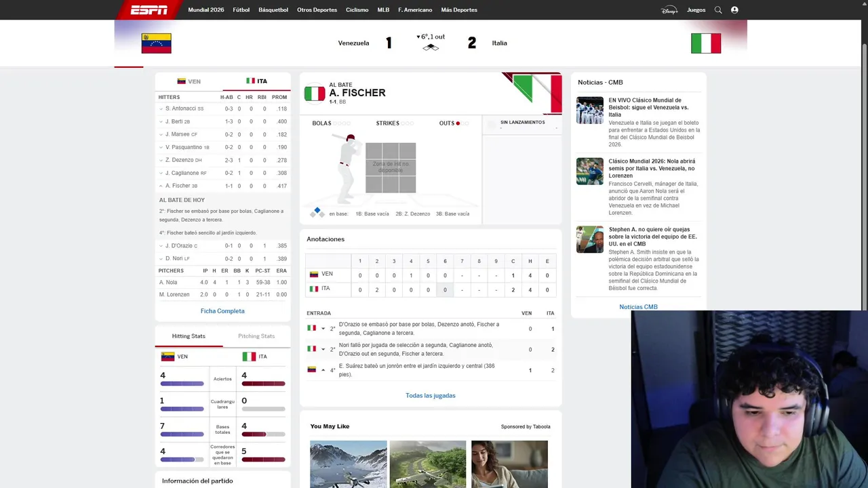The height and width of the screenshot is (488, 868).
Task: Click the grey strike zone grid
Action: coord(391,167)
